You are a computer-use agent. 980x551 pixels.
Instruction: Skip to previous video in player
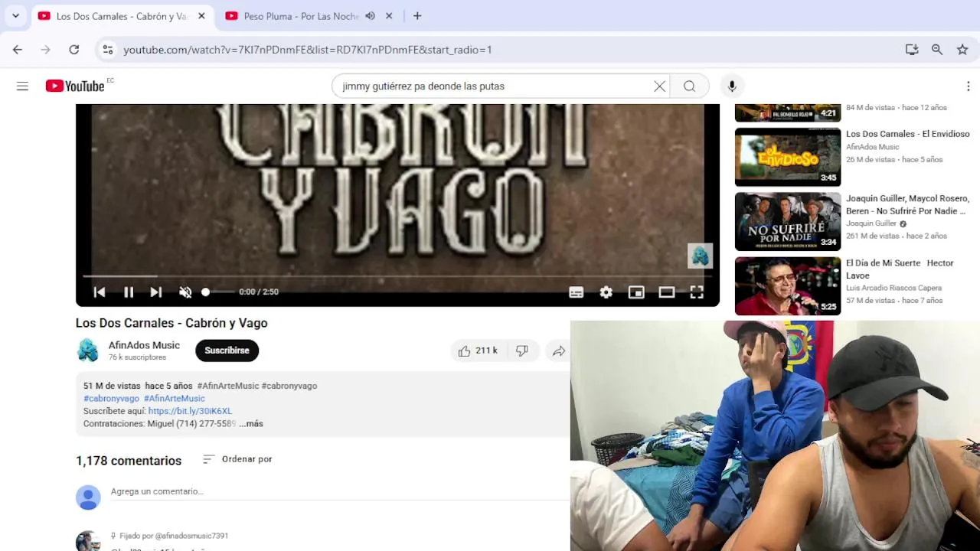(x=100, y=292)
